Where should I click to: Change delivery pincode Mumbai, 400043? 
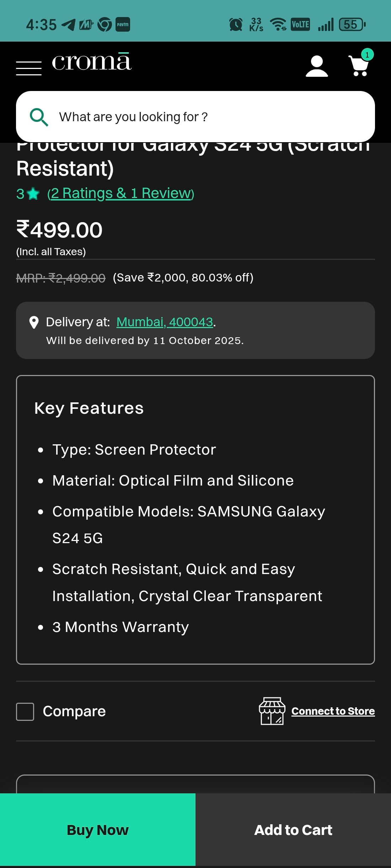pyautogui.click(x=165, y=322)
